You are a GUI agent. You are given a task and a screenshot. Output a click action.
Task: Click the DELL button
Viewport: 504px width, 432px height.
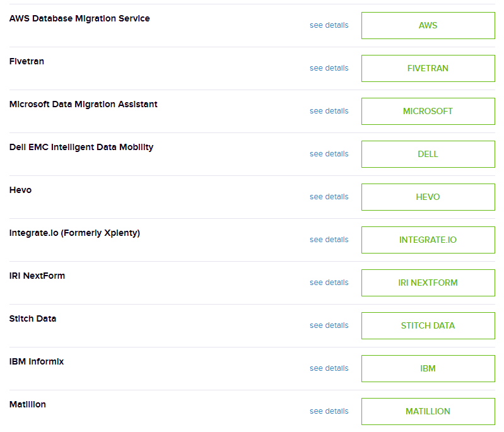(x=428, y=154)
